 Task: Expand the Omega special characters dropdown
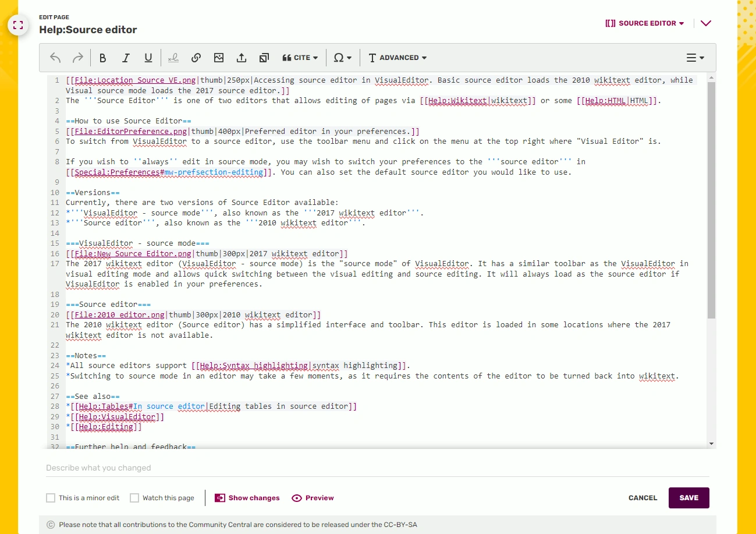tap(342, 58)
